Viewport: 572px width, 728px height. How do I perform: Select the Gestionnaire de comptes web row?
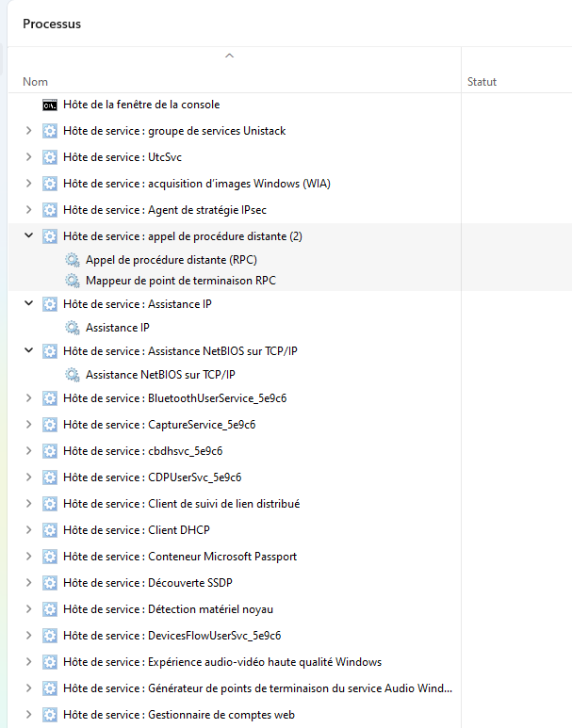tap(221, 715)
